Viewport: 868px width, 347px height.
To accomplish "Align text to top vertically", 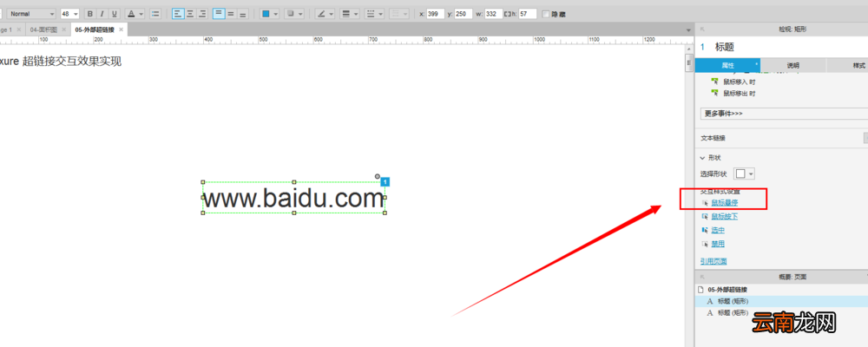I will click(219, 14).
